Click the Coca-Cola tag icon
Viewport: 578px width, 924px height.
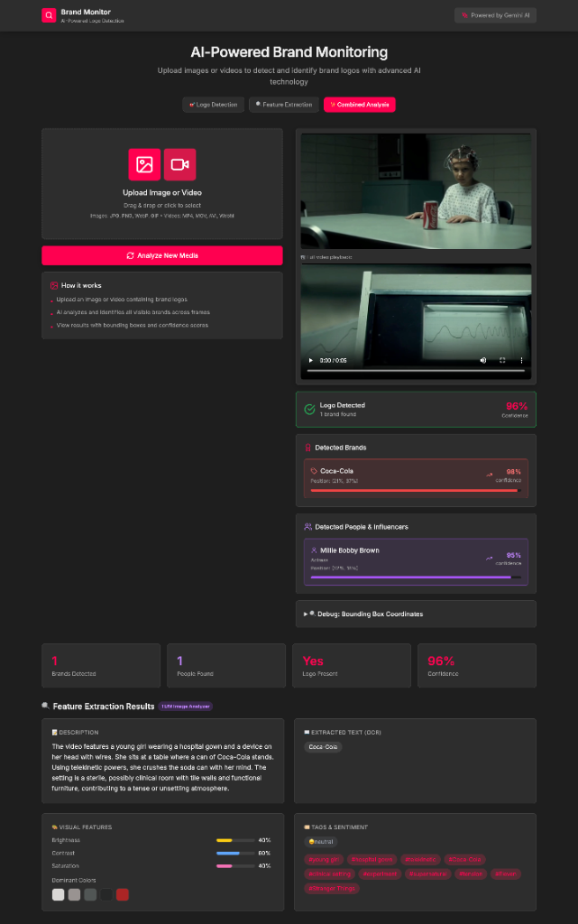(314, 471)
